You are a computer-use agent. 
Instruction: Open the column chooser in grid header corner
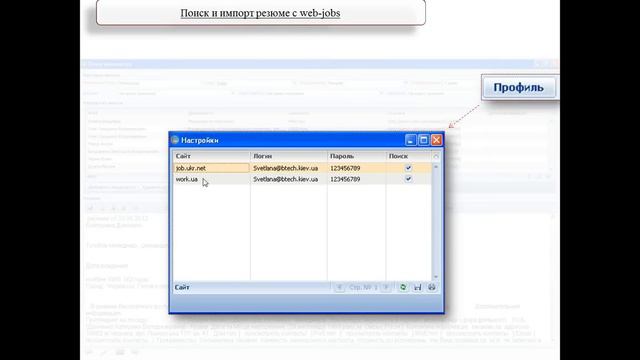point(436,156)
